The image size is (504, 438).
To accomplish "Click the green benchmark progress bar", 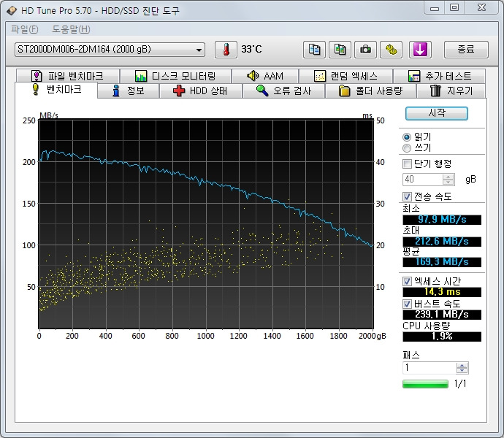I will click(x=425, y=384).
